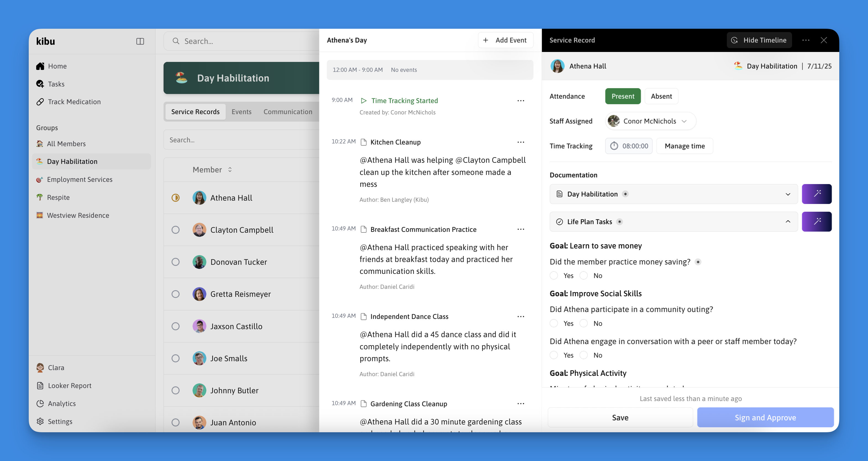Screen dimensions: 868x461
Task: Open the three-dot menu for Kitchen Cleanup
Action: tap(520, 142)
